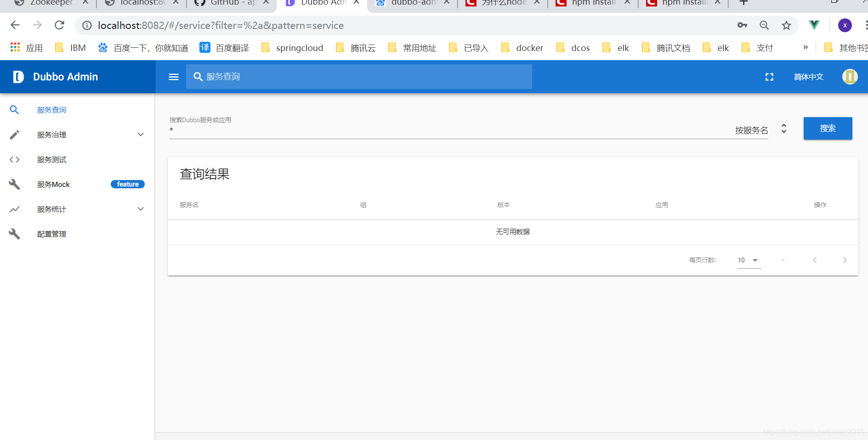
Task: Toggle the hamburger navigation menu icon
Action: pyautogui.click(x=174, y=77)
